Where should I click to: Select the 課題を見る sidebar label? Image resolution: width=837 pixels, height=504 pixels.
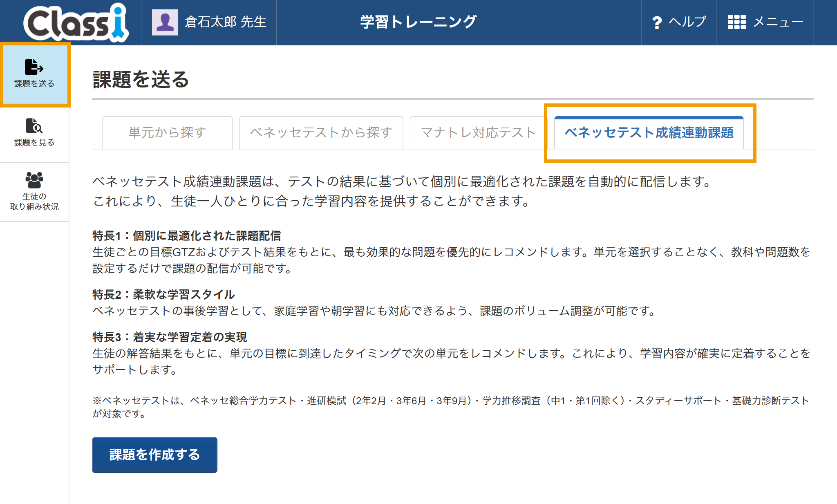tap(34, 143)
